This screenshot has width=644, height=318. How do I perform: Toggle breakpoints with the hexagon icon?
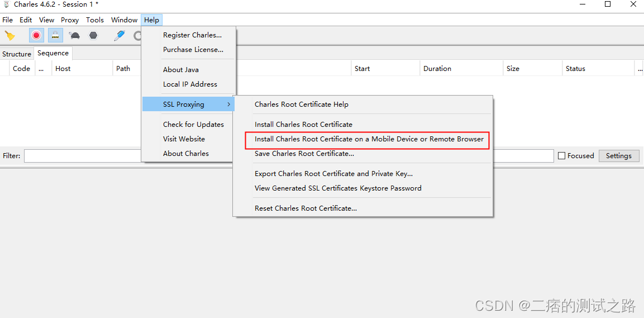point(94,36)
